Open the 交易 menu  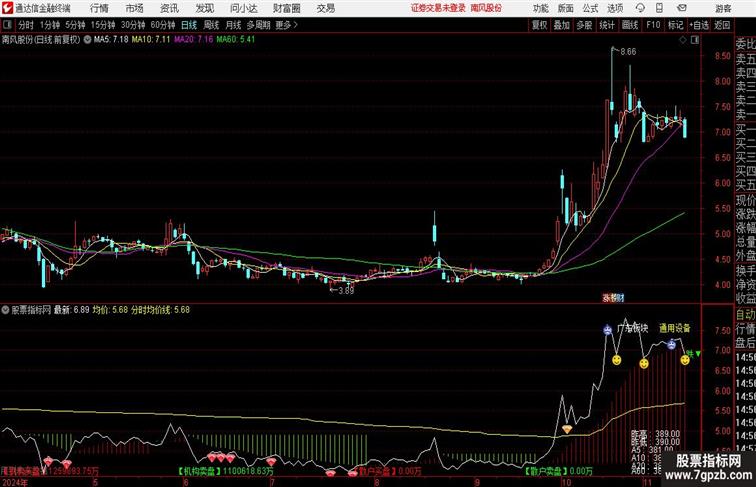(325, 9)
